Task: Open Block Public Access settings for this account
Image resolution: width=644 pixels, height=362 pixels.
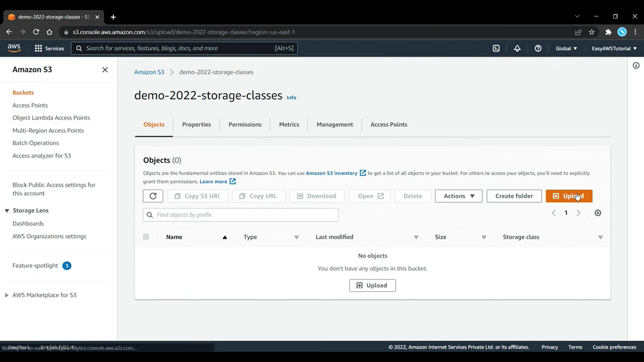Action: [x=54, y=189]
